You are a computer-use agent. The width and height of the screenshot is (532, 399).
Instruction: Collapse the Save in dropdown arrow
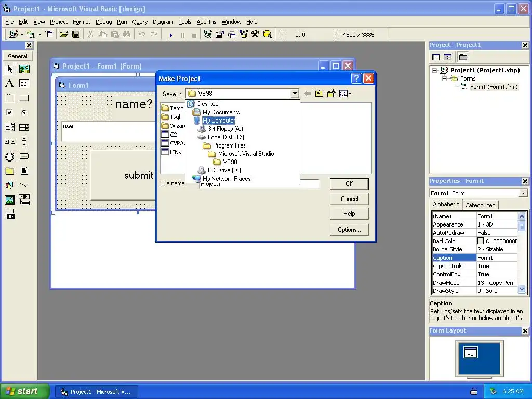(295, 94)
